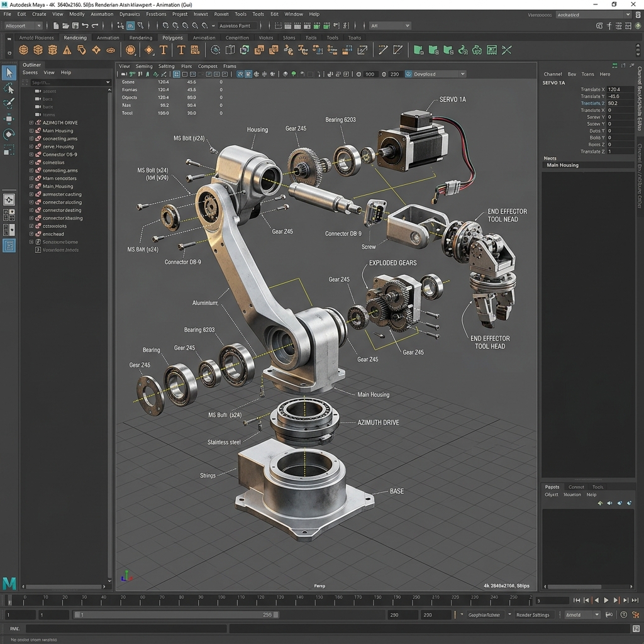This screenshot has width=644, height=644.
Task: Select the Scale tool in toolbox
Action: tap(9, 150)
